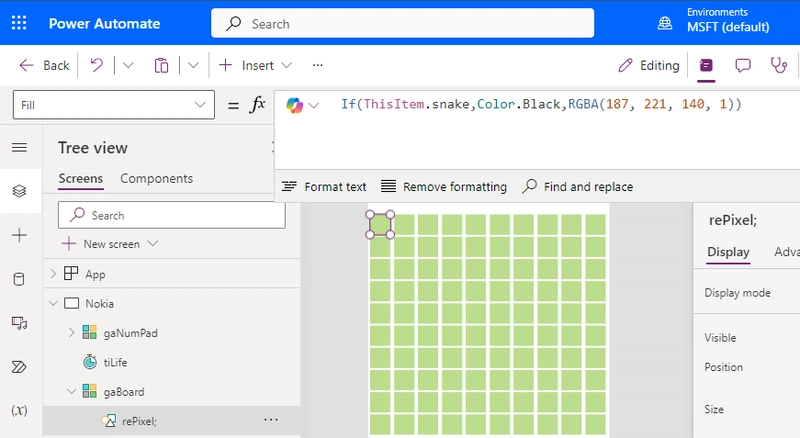Select the selected top-left green pixel
This screenshot has height=438, width=800.
[380, 225]
